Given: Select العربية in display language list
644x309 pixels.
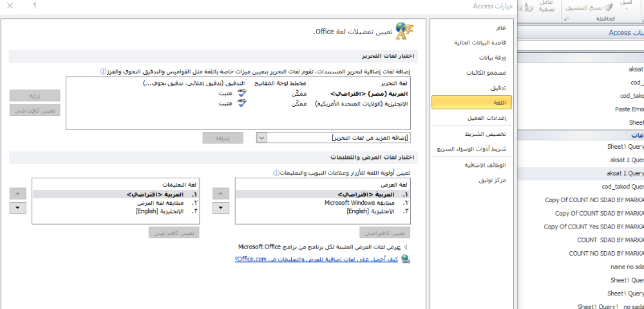Looking at the screenshot, I should (323, 194).
